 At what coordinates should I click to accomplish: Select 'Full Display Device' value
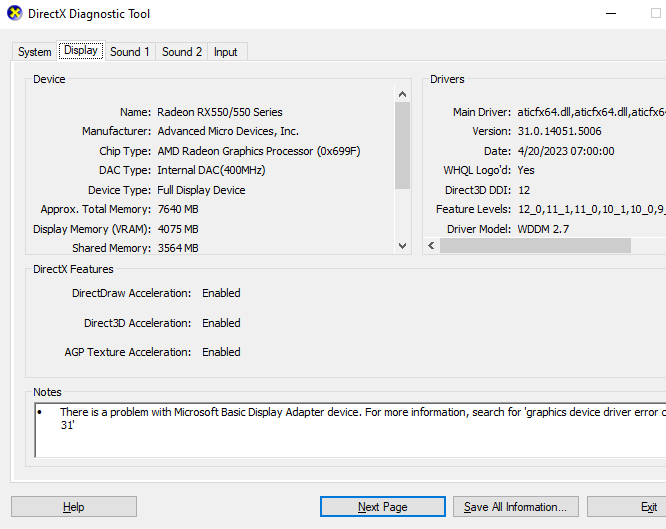click(201, 190)
